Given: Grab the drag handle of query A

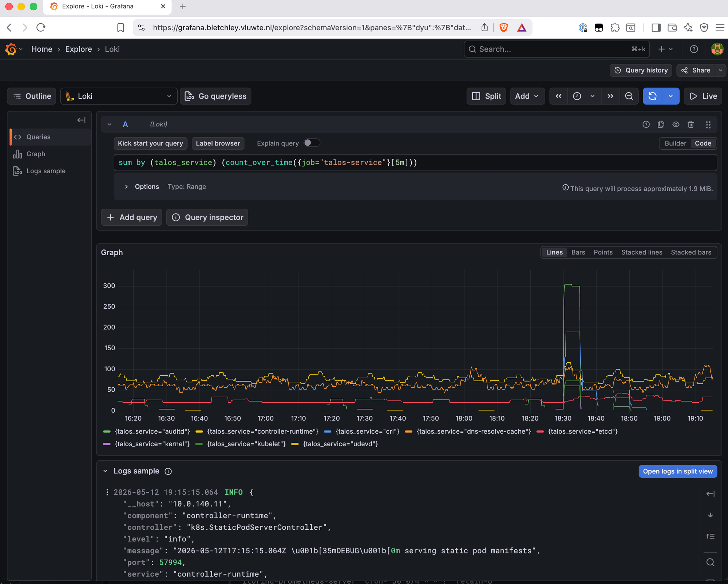Looking at the screenshot, I should (708, 125).
